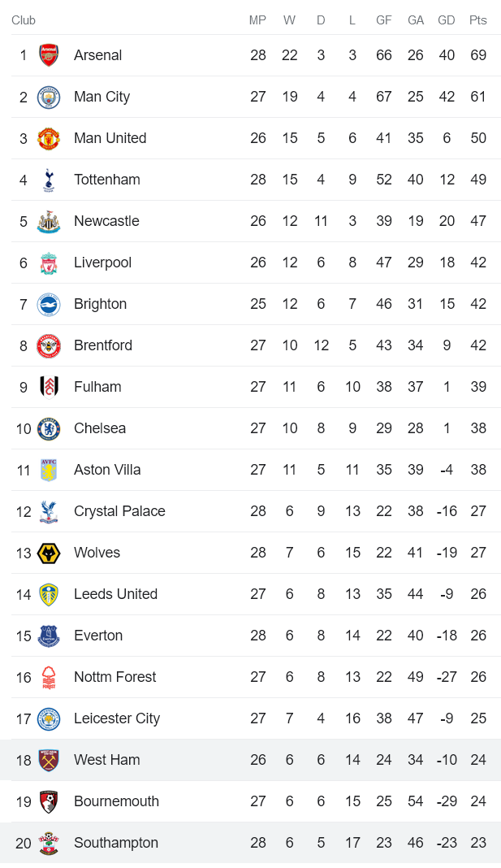This screenshot has width=501, height=868.
Task: Click the Tottenham club crest
Action: [49, 180]
